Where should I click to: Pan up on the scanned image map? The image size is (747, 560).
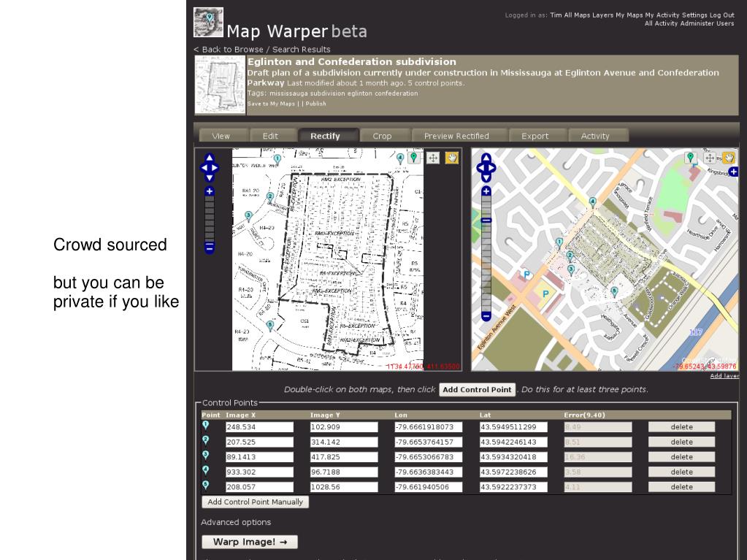(209, 158)
